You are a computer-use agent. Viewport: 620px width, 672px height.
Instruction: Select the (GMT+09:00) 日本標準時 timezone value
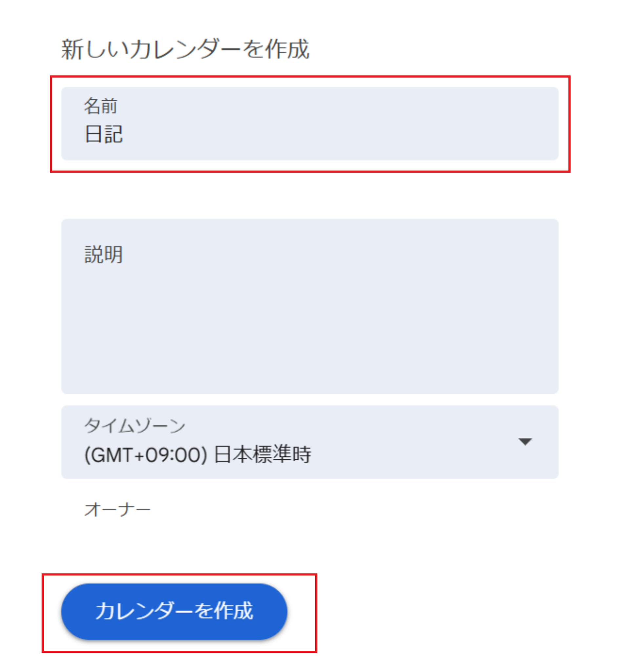[x=197, y=454]
